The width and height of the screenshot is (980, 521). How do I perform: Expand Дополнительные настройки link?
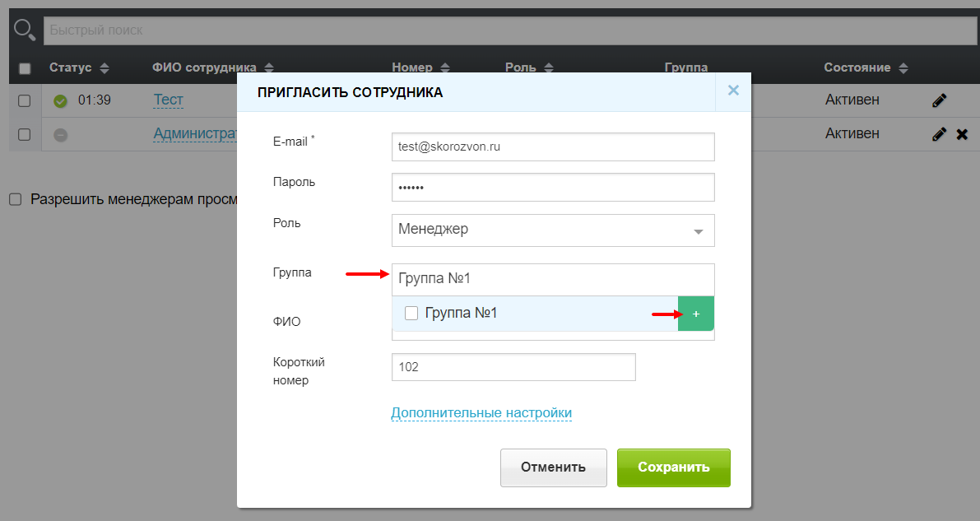point(481,412)
